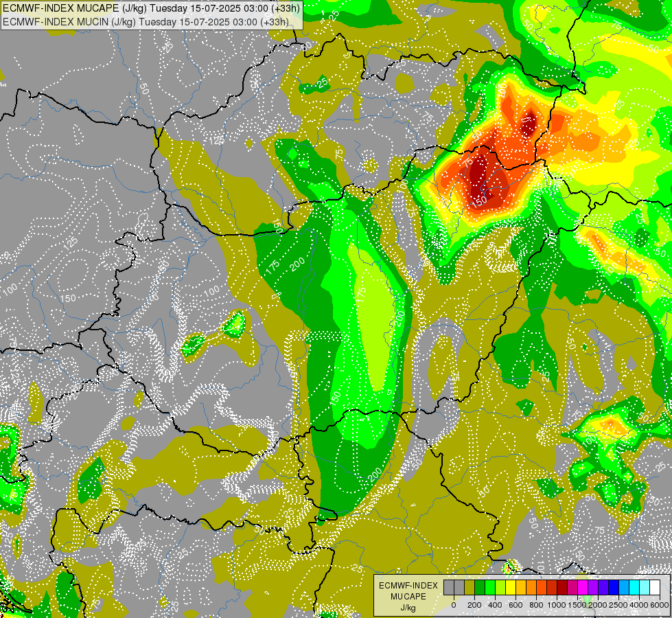
Task: Pick the yellow-green legend swatch
Action: tap(500, 587)
